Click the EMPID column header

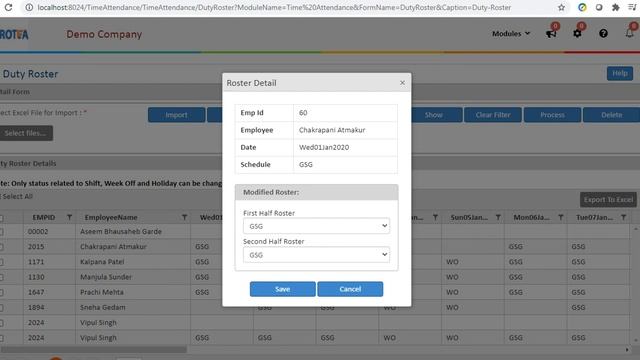pyautogui.click(x=44, y=218)
